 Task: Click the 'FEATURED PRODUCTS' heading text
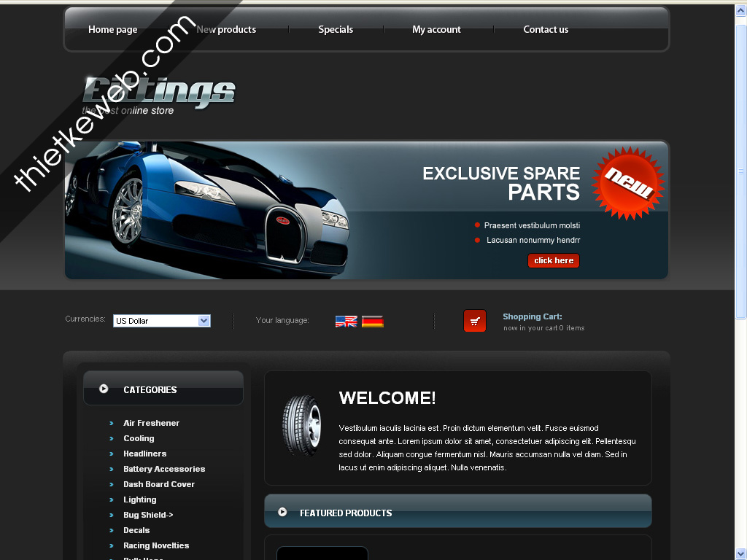[346, 513]
